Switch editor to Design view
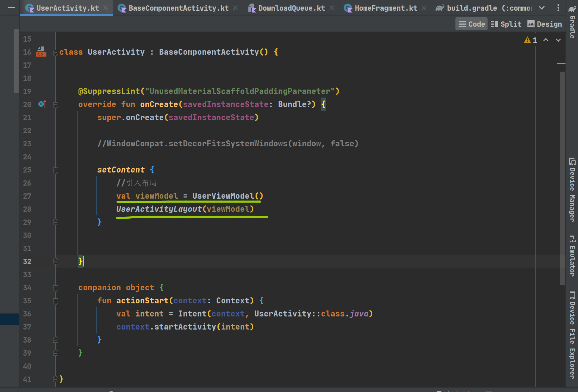The width and height of the screenshot is (578, 392). coord(545,24)
